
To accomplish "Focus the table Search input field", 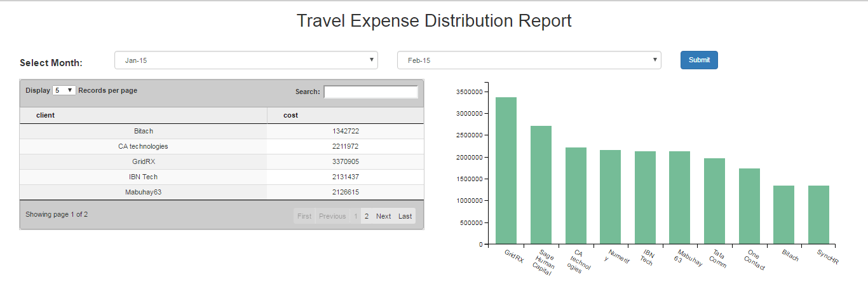I will pos(371,92).
